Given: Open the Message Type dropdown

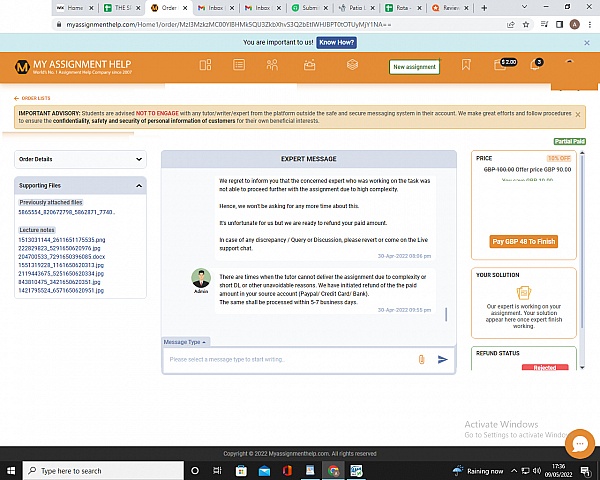Looking at the screenshot, I should coord(185,342).
